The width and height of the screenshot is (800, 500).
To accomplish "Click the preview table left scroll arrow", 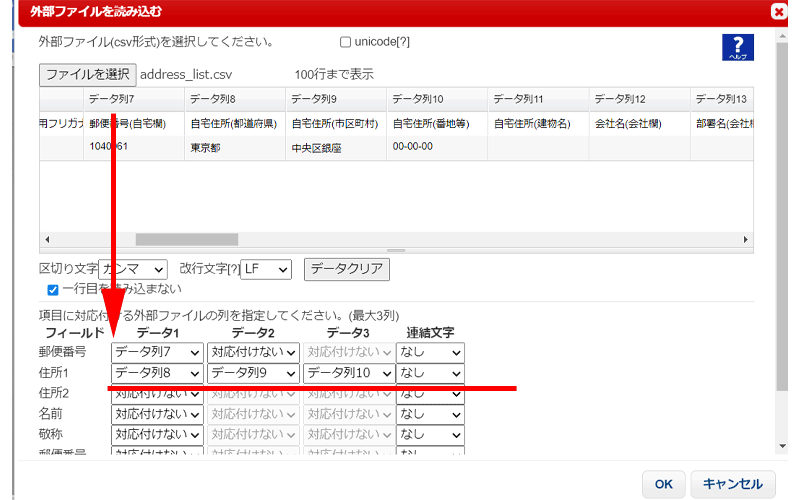I will tap(47, 239).
